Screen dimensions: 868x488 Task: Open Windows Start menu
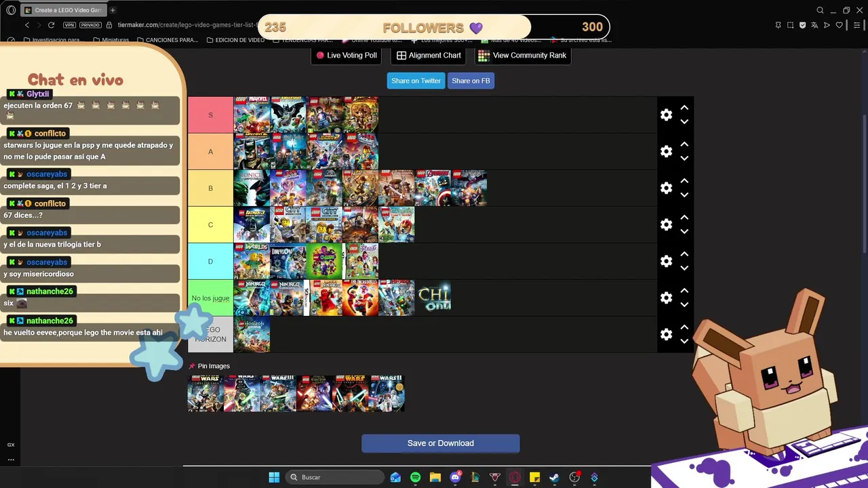(x=274, y=477)
